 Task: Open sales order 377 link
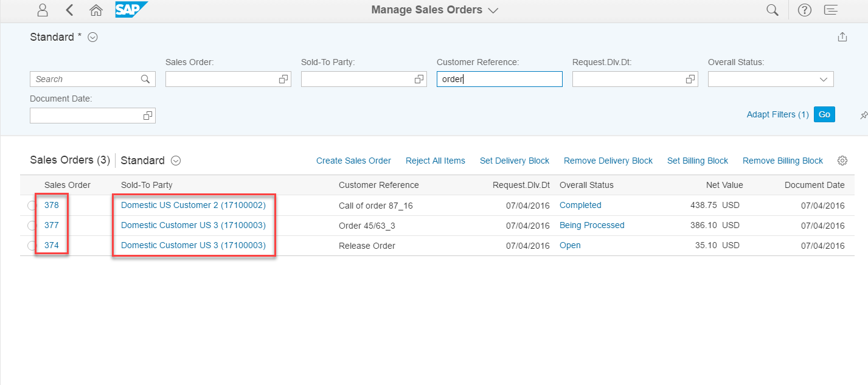pyautogui.click(x=52, y=225)
